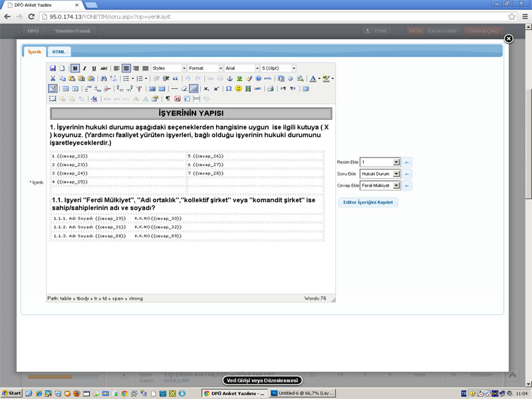
Task: Toggle visual control characters pilcrow icon
Action: (x=168, y=98)
